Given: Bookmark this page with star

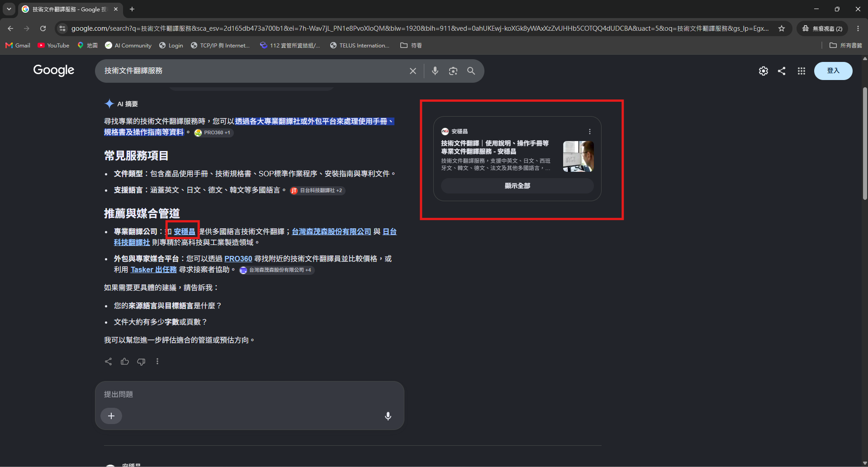Looking at the screenshot, I should [781, 28].
